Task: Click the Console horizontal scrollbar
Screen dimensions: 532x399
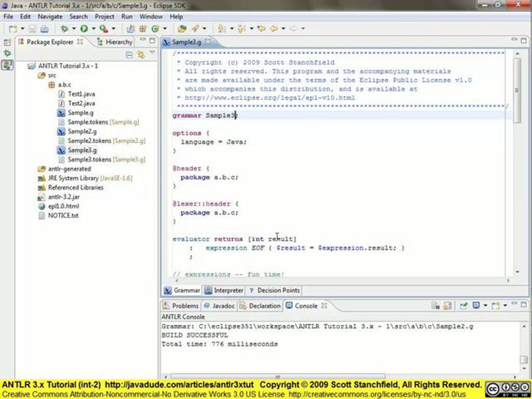Action: [278, 376]
